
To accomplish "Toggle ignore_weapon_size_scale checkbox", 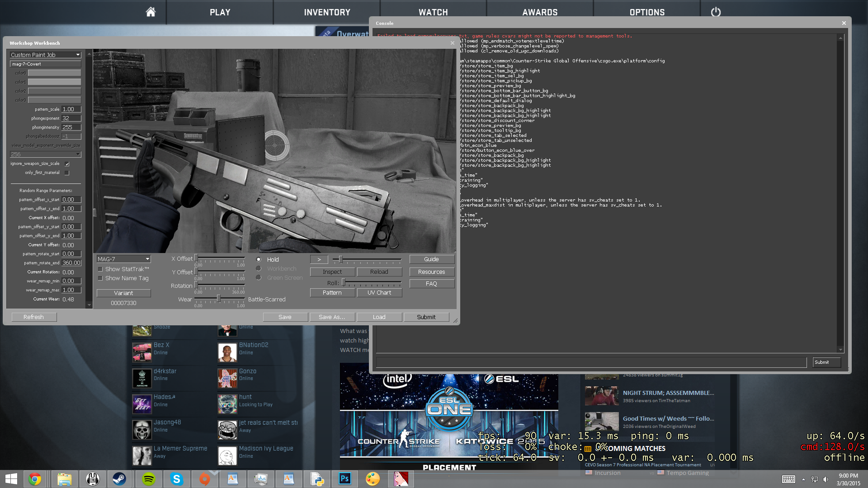I will click(67, 164).
